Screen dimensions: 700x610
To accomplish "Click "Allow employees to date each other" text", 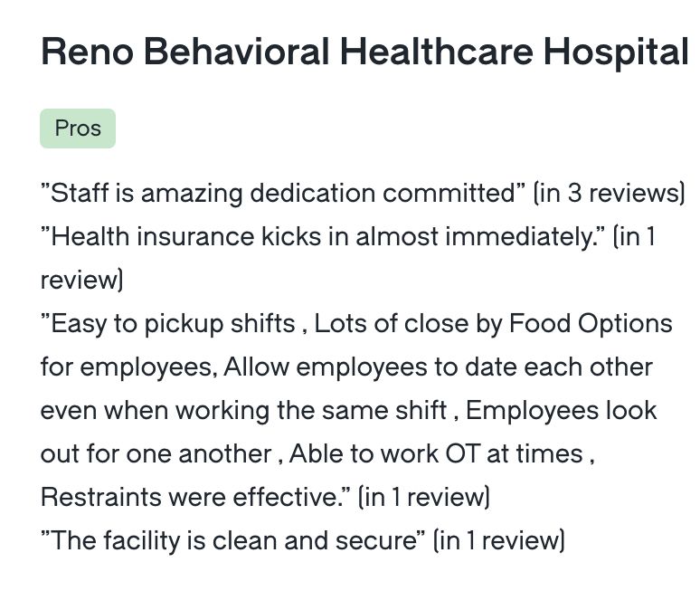I will pyautogui.click(x=438, y=367).
